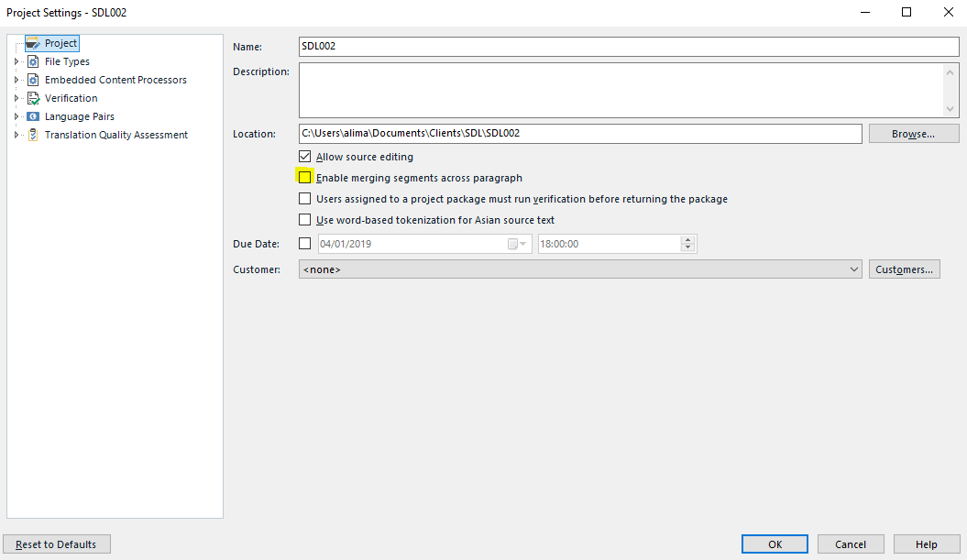Increase due time with up spinner
This screenshot has height=560, width=967.
[x=688, y=240]
